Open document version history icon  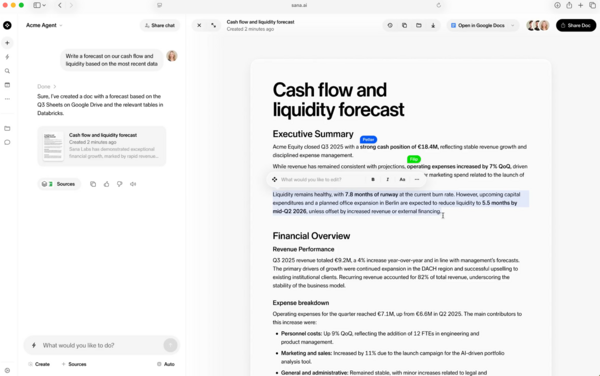(x=390, y=25)
